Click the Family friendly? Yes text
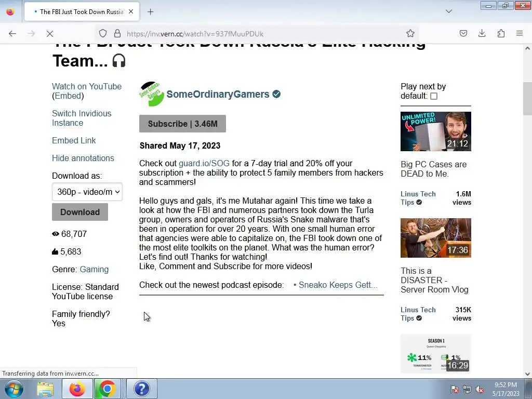The image size is (532, 399). point(81,318)
